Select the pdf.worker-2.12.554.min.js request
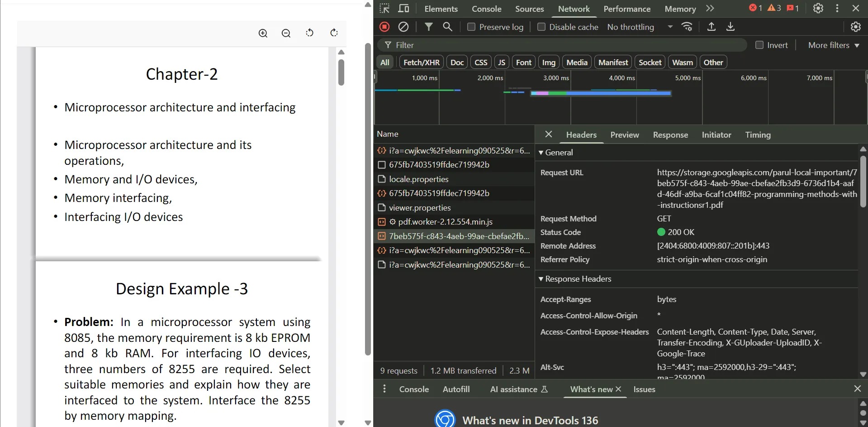The width and height of the screenshot is (868, 427). coord(445,222)
